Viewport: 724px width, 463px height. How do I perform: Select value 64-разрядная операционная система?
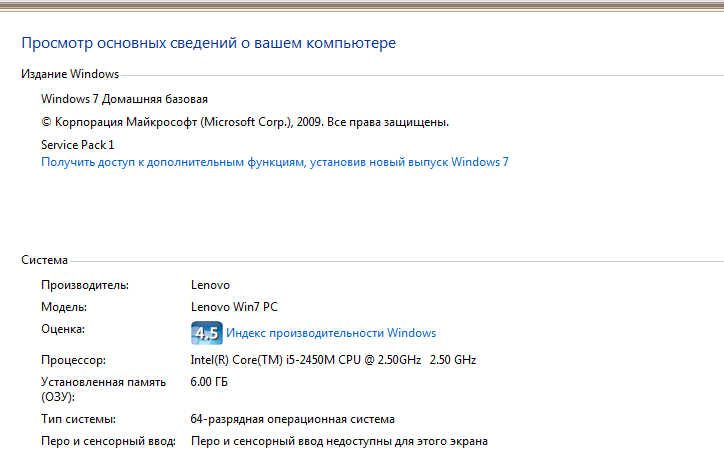(292, 419)
